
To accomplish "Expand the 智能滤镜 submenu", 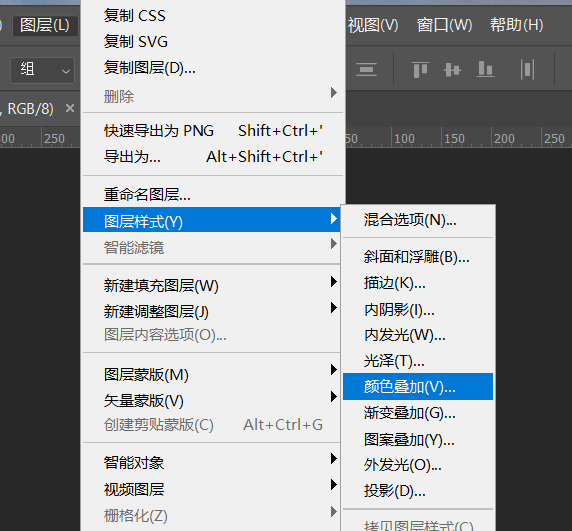I will tap(212, 247).
